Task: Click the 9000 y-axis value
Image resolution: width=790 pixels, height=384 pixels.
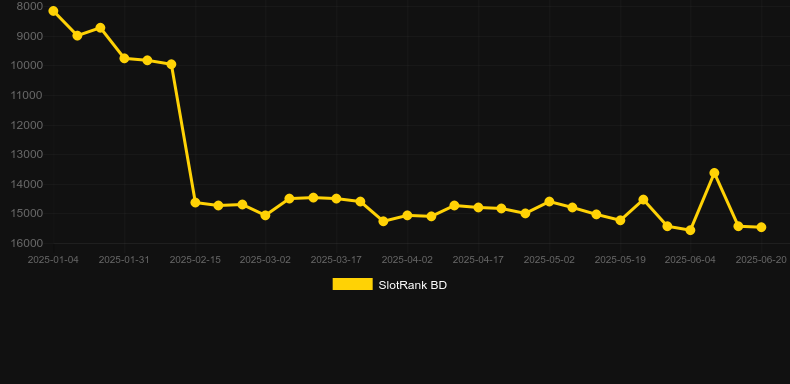Action: coord(30,36)
